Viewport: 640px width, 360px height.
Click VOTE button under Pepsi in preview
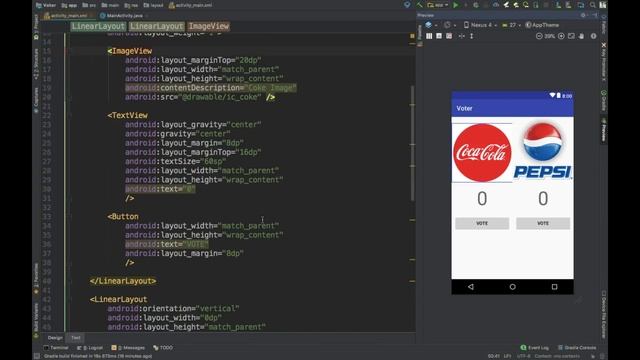pyautogui.click(x=543, y=223)
